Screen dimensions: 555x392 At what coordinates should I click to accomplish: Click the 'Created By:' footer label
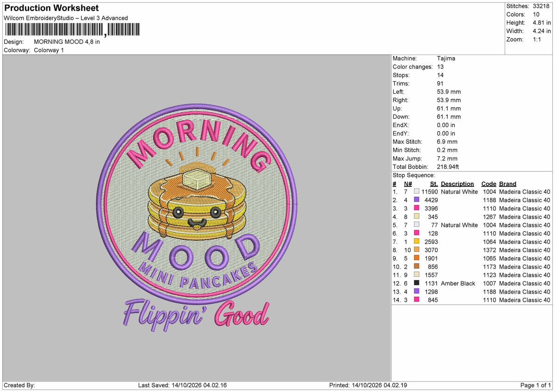click(x=19, y=385)
